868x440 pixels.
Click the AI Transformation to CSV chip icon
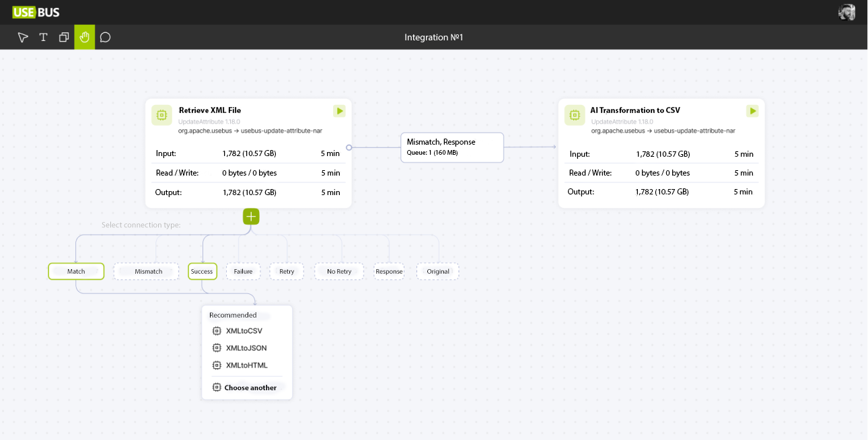[x=575, y=115]
